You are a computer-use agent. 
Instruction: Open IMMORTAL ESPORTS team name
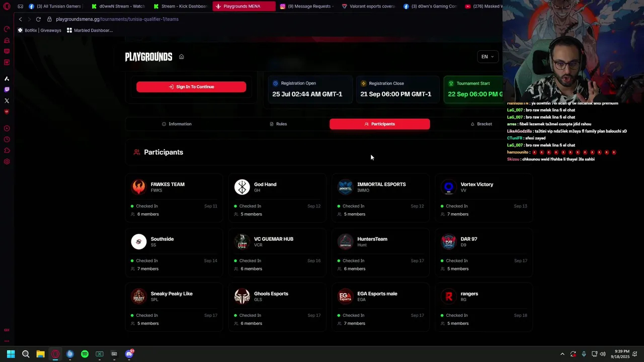click(x=381, y=185)
